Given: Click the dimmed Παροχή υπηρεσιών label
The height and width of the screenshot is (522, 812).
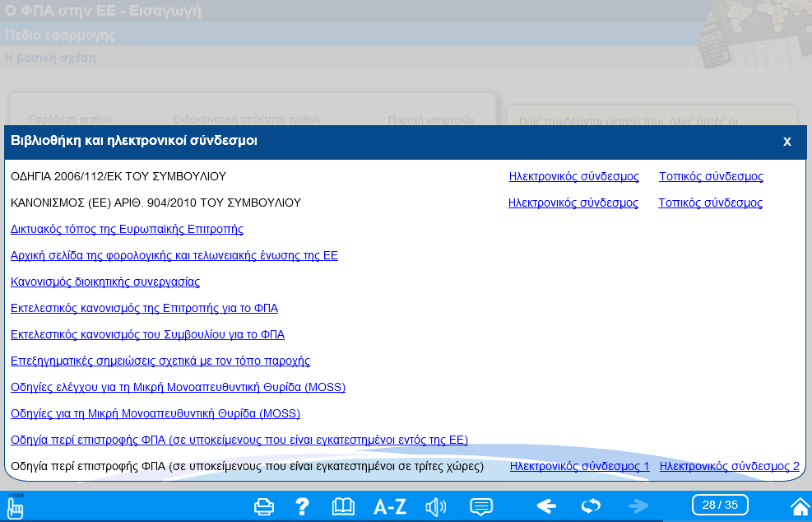Looking at the screenshot, I should click(431, 119).
